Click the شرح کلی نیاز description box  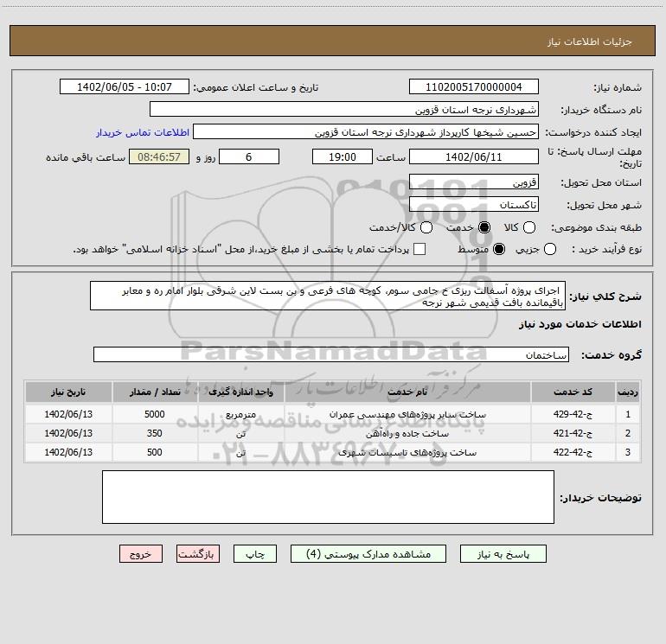tap(328, 296)
